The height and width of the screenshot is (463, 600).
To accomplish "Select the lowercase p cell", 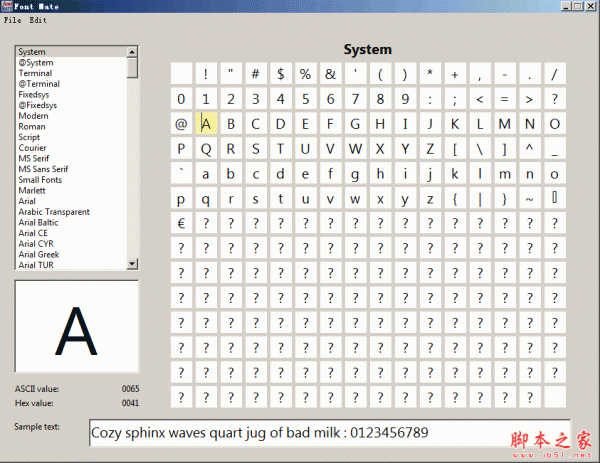I will tap(181, 199).
